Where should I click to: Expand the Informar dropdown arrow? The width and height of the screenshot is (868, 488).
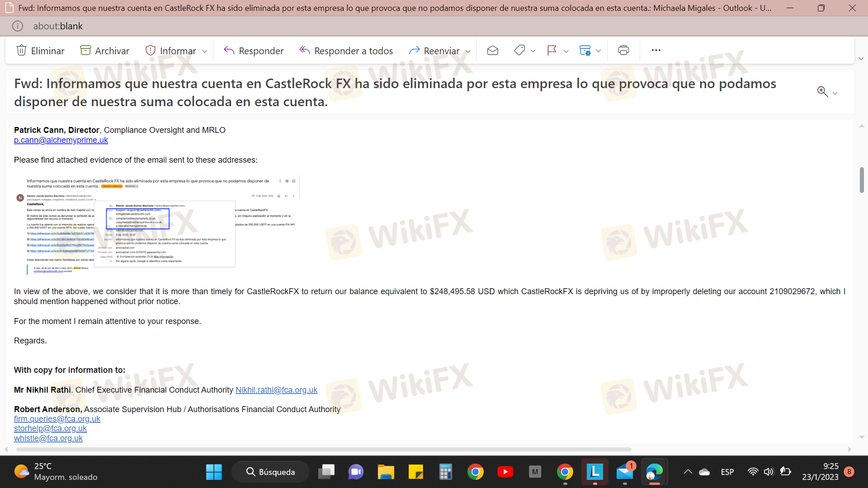[x=205, y=51]
